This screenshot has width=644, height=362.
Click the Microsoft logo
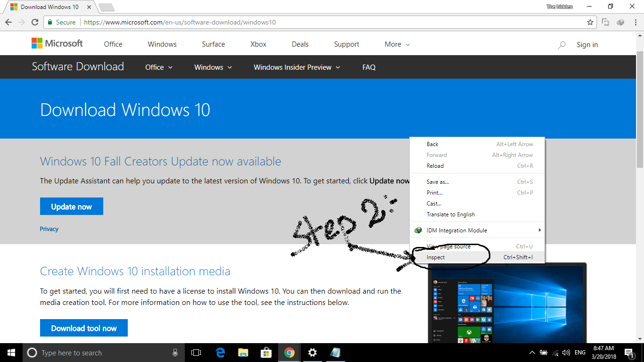(x=57, y=43)
